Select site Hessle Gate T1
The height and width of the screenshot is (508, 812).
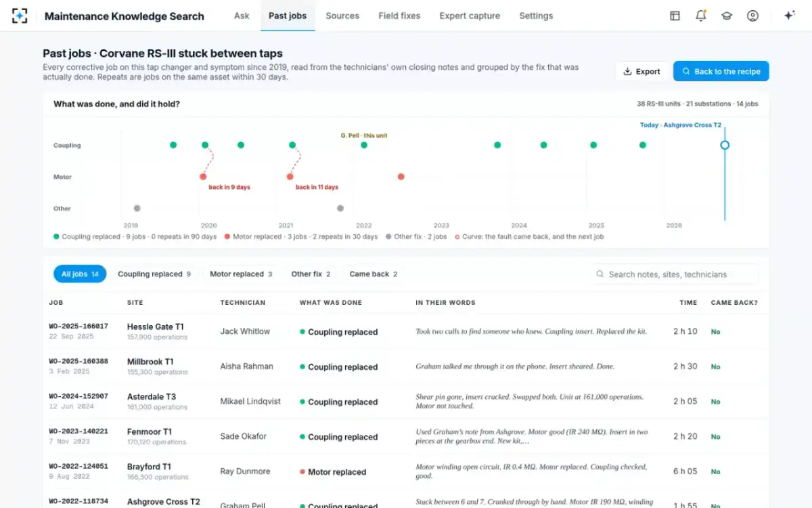tap(155, 326)
